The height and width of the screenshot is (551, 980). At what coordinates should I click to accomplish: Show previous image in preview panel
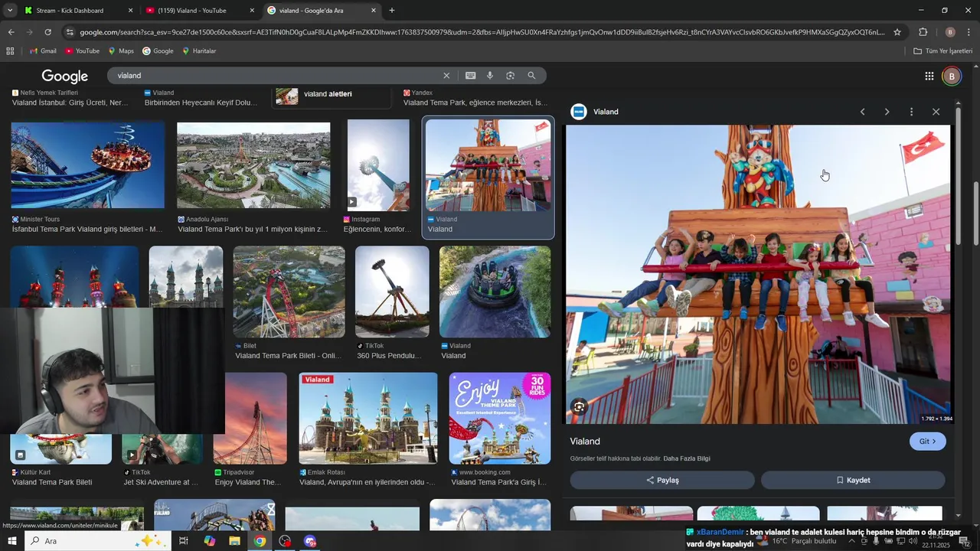point(862,112)
